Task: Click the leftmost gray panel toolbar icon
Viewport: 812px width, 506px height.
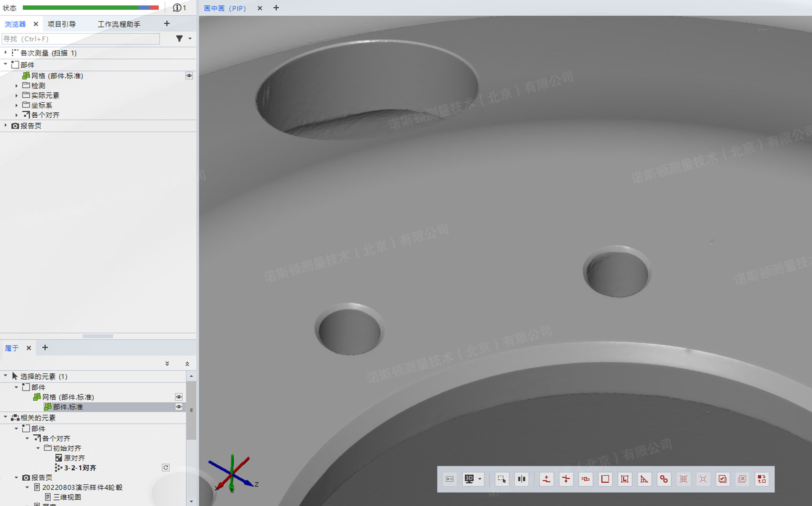Action: (x=450, y=479)
